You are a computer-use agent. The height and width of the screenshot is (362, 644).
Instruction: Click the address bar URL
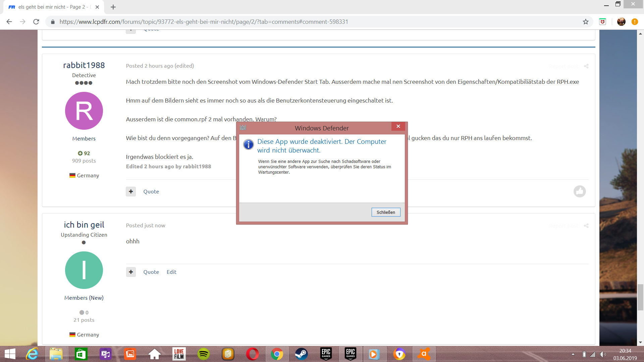point(204,22)
